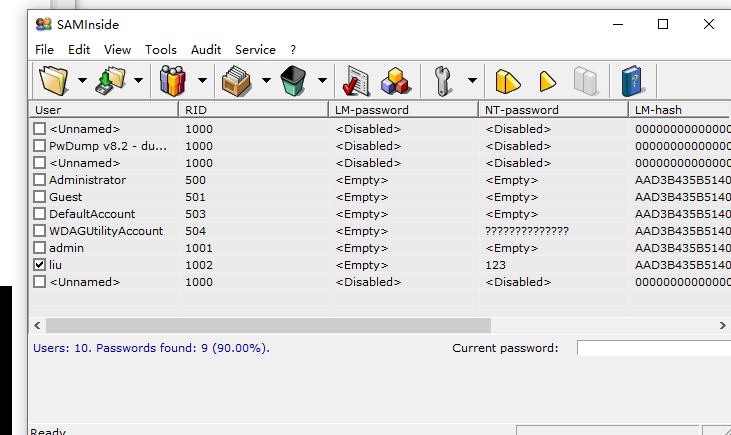Maximize the SAMInside window
Viewport: 731px width, 435px height.
(663, 24)
